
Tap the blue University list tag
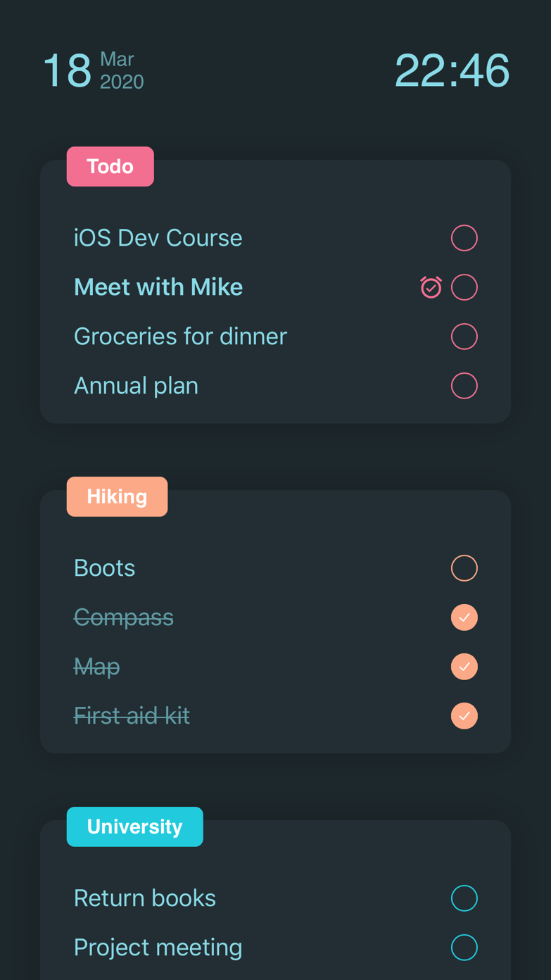tap(134, 827)
